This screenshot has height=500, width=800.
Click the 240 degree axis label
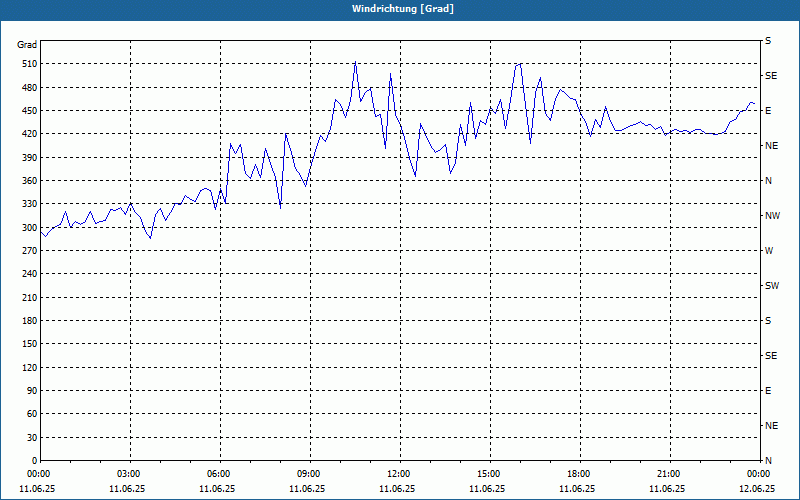click(29, 274)
